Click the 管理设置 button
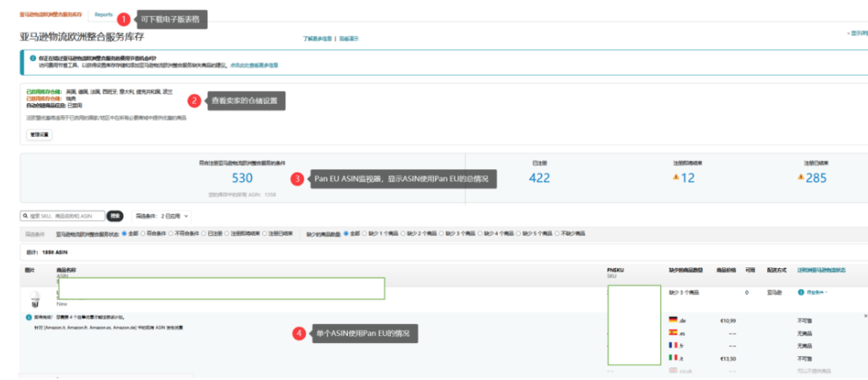868x380 pixels. tap(40, 135)
